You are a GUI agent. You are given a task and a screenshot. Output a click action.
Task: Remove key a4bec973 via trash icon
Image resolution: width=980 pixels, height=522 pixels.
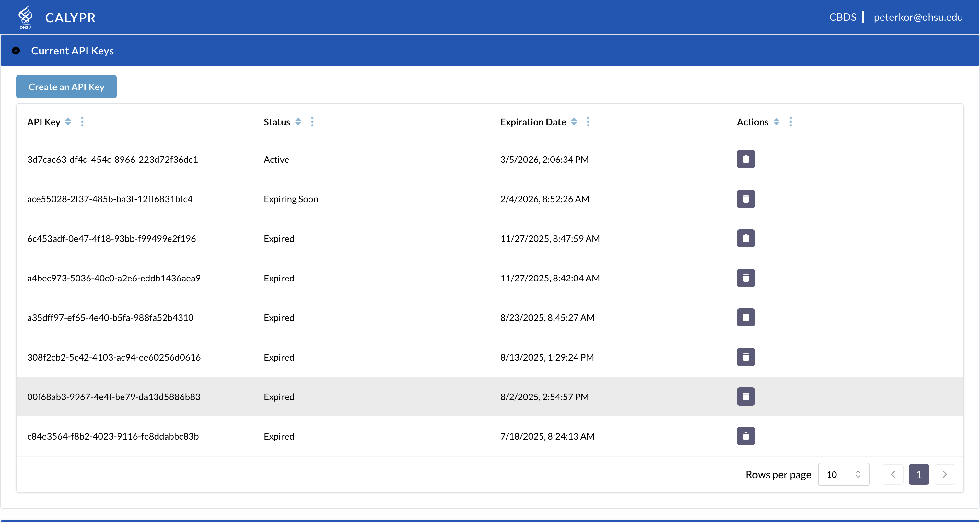pyautogui.click(x=745, y=278)
